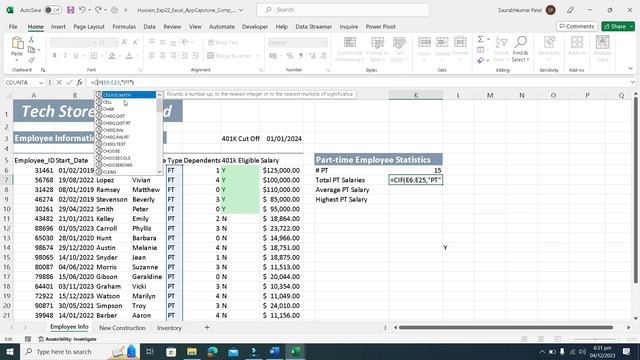Open Insert Function fx dialog
This screenshot has height=360, width=640.
80,82
